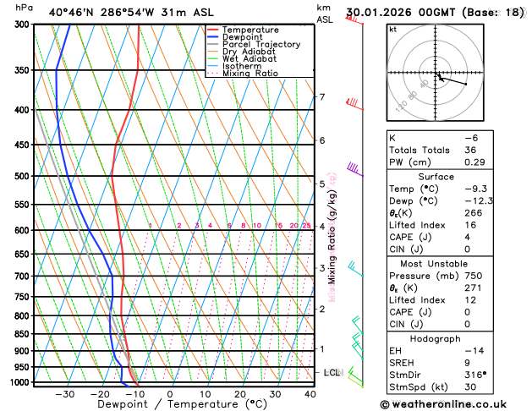Click the Totals Totals value 36
The image size is (532, 411).
click(470, 150)
